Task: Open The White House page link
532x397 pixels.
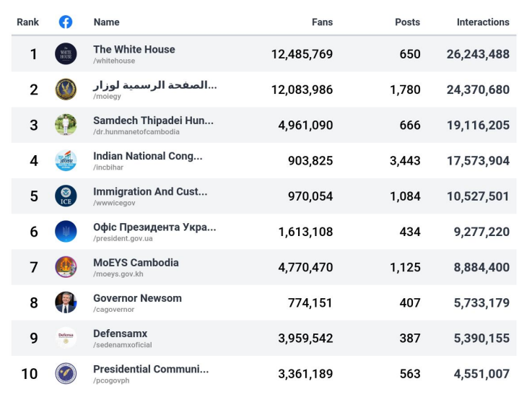Action: [134, 50]
